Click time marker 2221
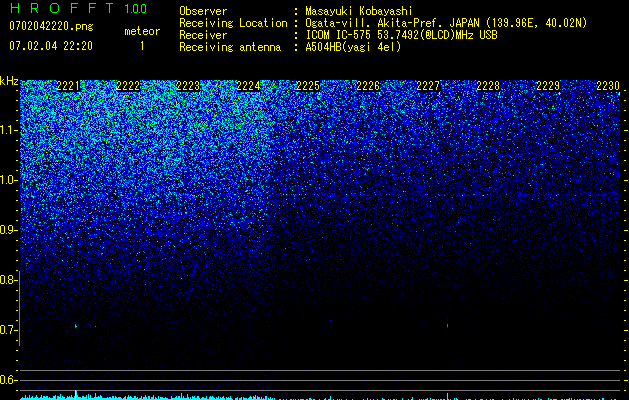Image resolution: width=629 pixels, height=400 pixels. click(x=68, y=86)
